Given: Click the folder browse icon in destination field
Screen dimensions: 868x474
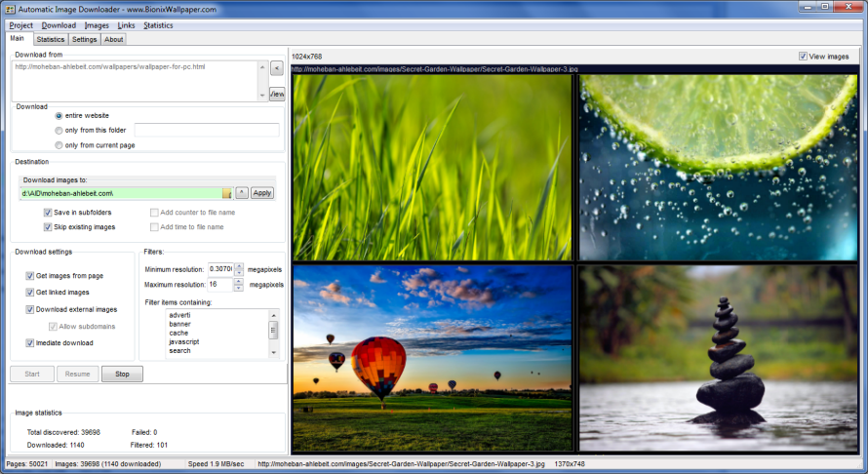Looking at the screenshot, I should (227, 193).
